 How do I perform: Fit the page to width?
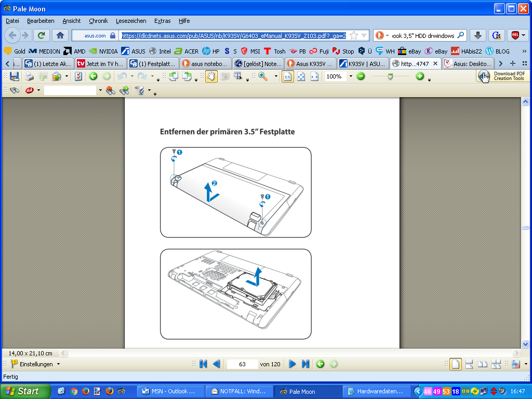pyautogui.click(x=314, y=76)
